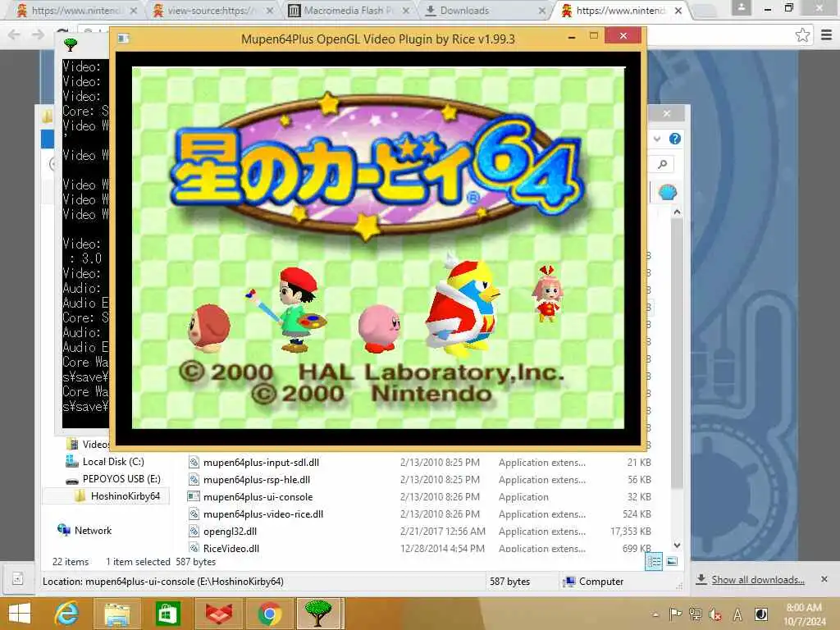Click the console window tree icon
The width and height of the screenshot is (840, 630).
(x=71, y=45)
